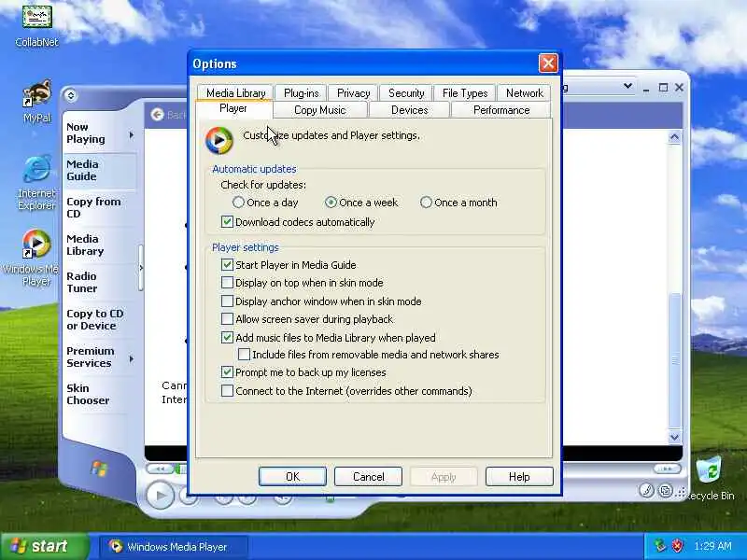Open the CollabNet desktop icon
The height and width of the screenshot is (560, 747).
click(36, 25)
